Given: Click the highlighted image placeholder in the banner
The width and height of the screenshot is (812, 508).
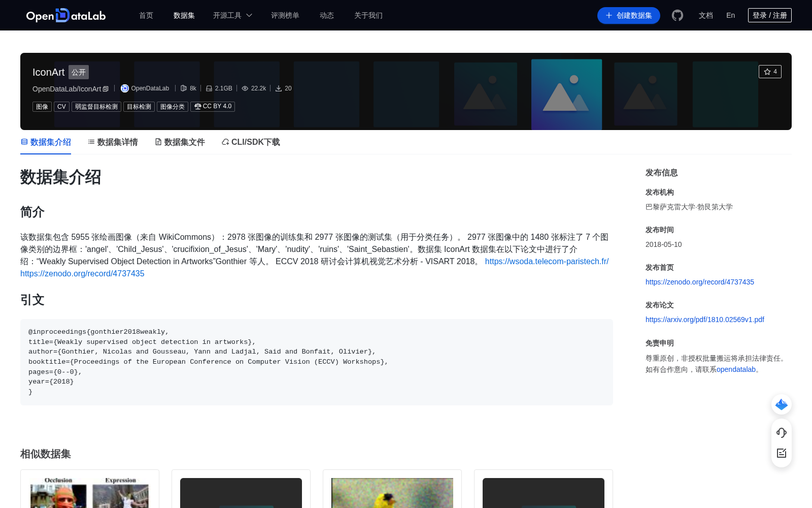Looking at the screenshot, I should (x=566, y=94).
